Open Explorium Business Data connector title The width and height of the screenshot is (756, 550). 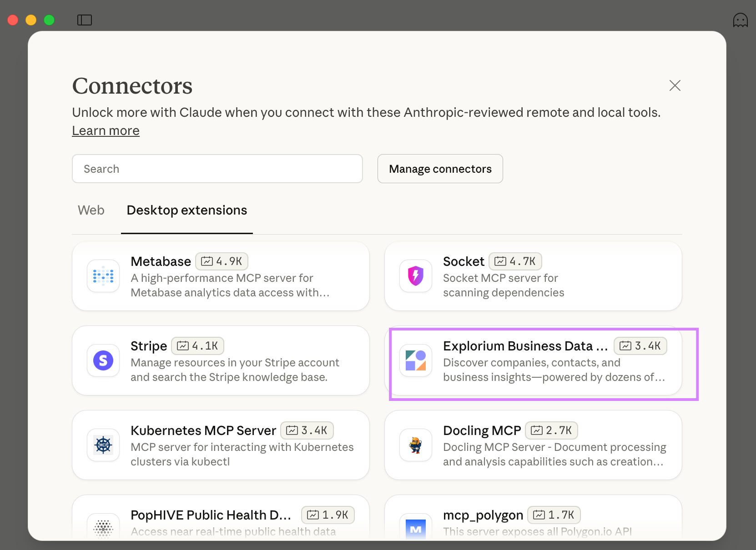pos(525,346)
